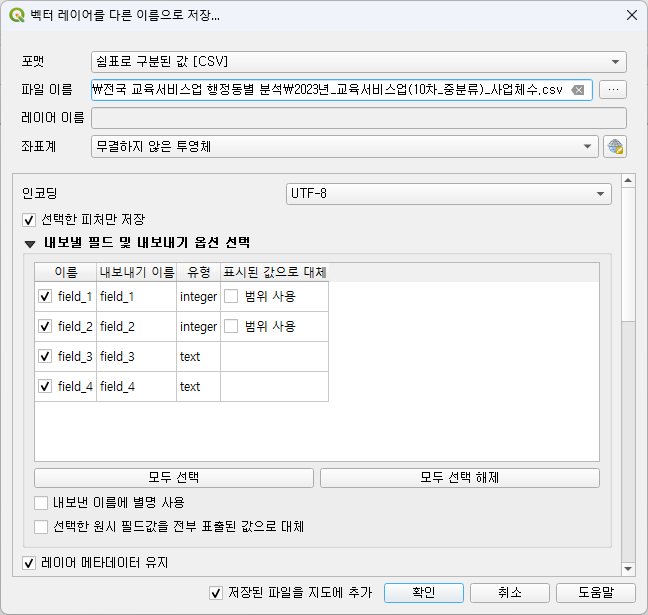Cancel with the 취소 button

(x=510, y=593)
